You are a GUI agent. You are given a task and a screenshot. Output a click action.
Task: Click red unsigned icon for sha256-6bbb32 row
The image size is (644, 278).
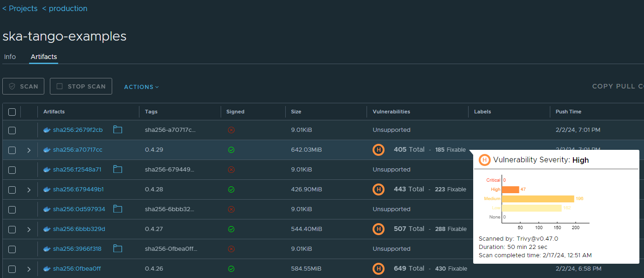click(231, 209)
